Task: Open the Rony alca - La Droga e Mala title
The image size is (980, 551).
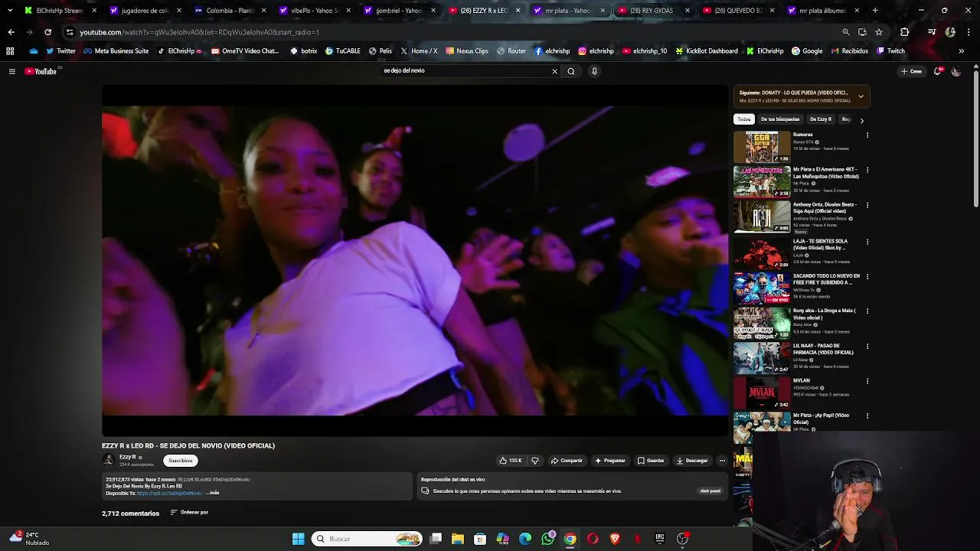Action: pyautogui.click(x=825, y=314)
